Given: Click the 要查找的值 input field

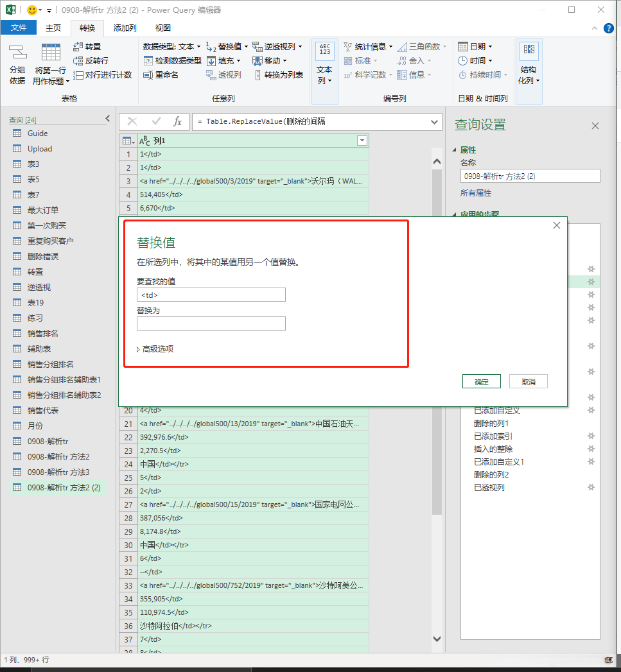Looking at the screenshot, I should pos(211,295).
